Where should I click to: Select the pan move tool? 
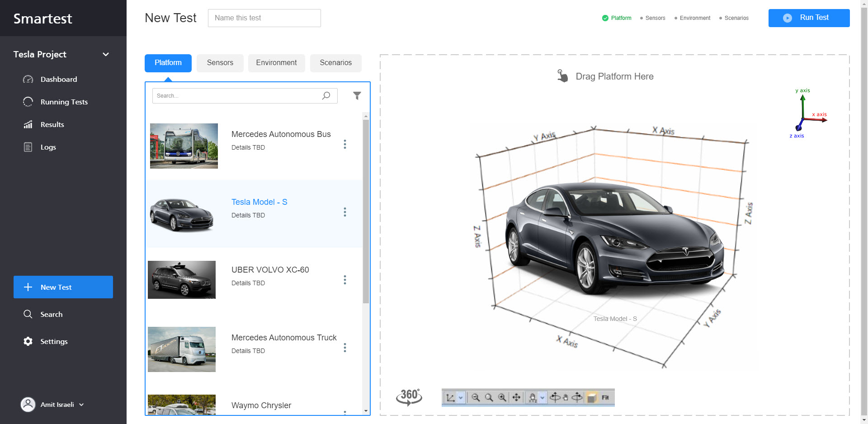516,397
